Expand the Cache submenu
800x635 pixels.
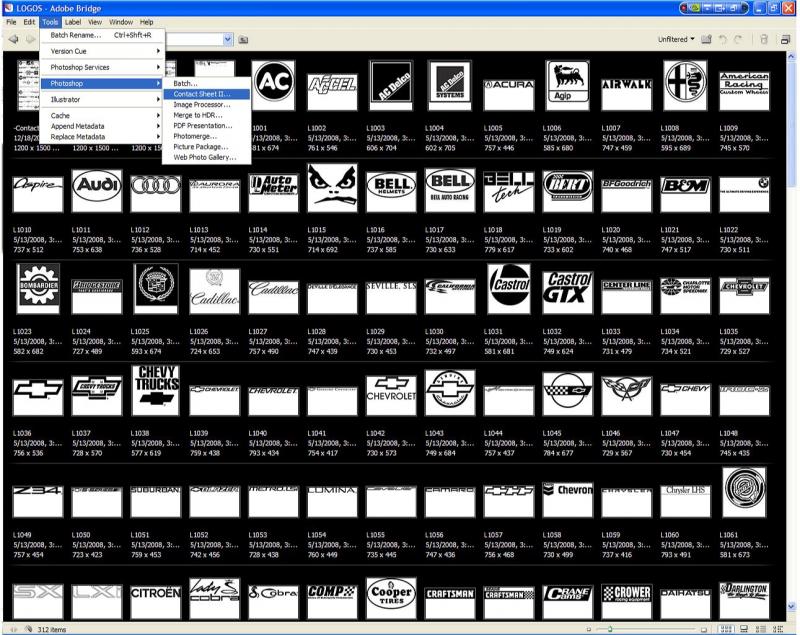pos(102,116)
